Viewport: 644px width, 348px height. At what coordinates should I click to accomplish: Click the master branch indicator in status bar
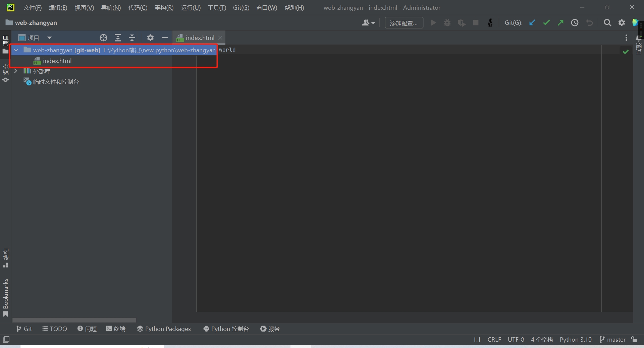tap(612, 339)
